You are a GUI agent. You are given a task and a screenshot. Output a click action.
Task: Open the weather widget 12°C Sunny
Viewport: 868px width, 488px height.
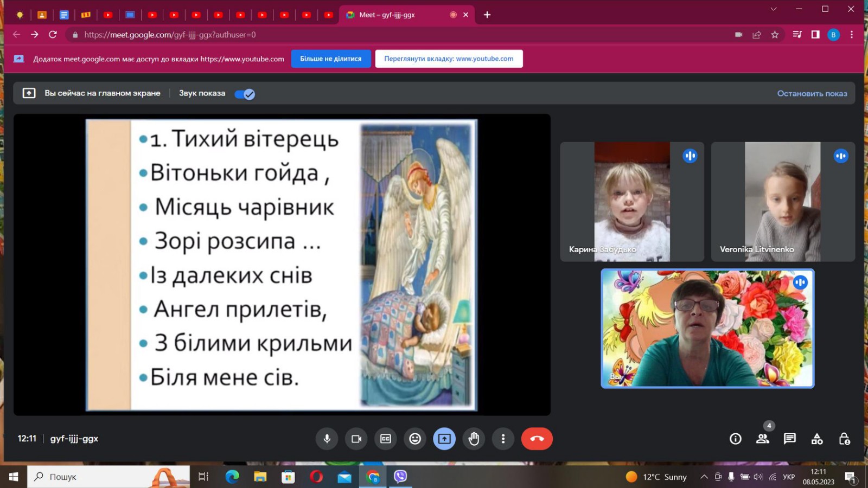coord(656,477)
